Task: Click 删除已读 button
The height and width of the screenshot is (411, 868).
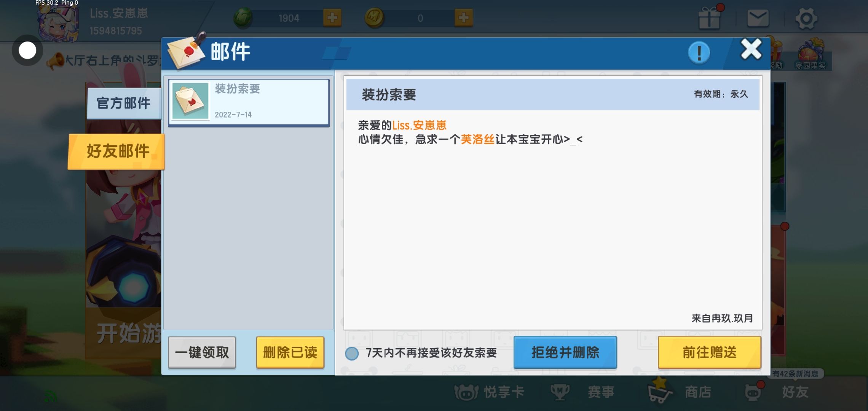Action: (290, 352)
